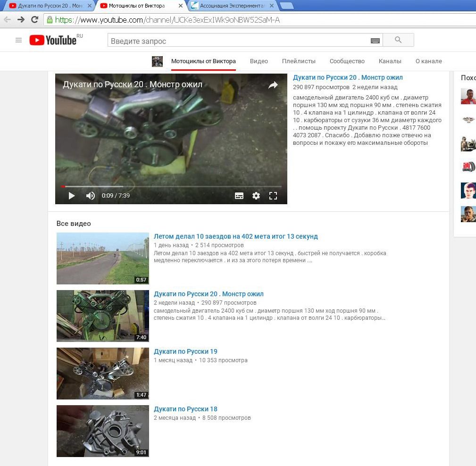Click the share arrow on the video
Screen dimensions: 476x466
click(273, 85)
